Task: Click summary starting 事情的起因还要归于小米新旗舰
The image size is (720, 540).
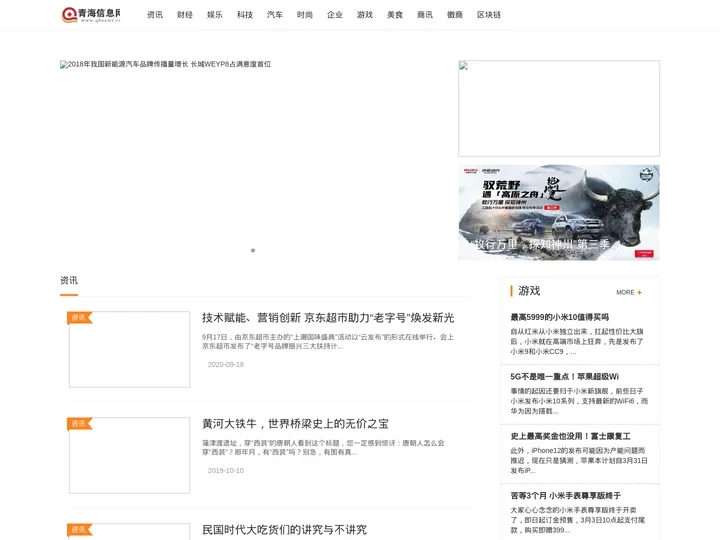Action: [x=579, y=401]
